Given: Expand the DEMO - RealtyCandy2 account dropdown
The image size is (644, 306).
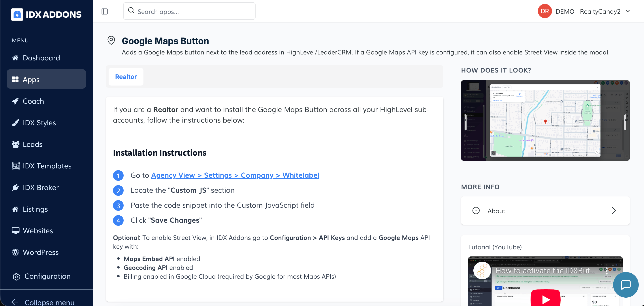Looking at the screenshot, I should point(627,11).
